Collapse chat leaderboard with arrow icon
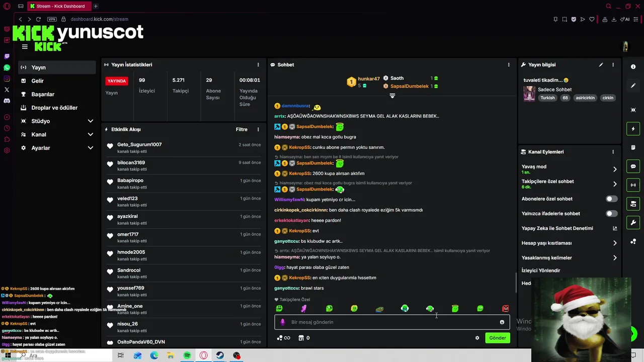644x362 pixels. (x=392, y=96)
